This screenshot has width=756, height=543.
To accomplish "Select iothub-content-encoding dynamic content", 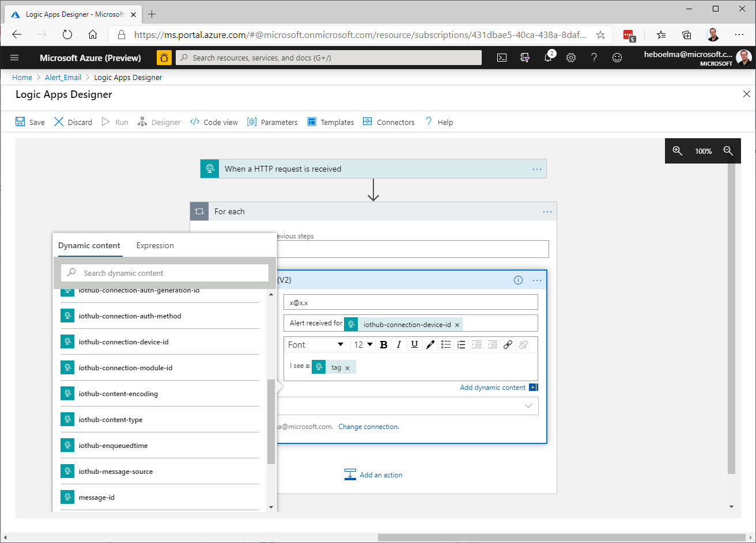I will click(x=160, y=394).
